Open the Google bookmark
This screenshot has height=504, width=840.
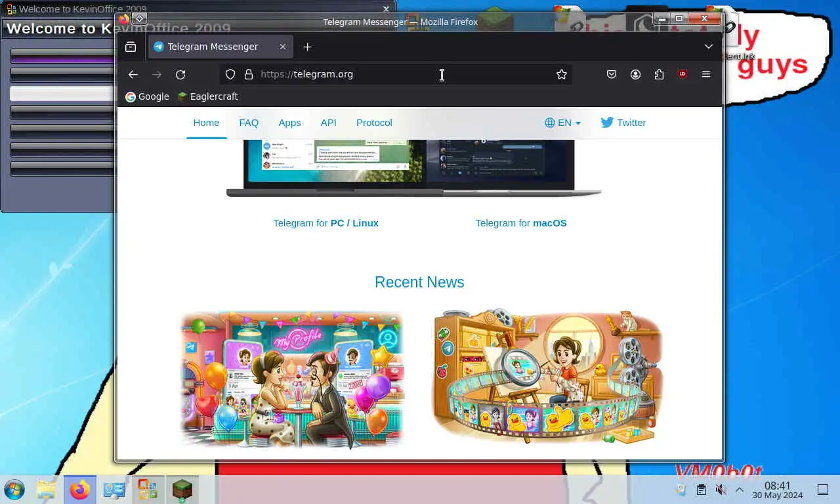[x=147, y=96]
